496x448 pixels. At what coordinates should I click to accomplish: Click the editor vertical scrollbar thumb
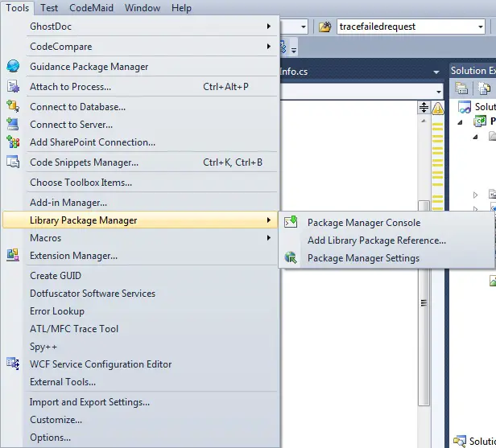coord(424,302)
